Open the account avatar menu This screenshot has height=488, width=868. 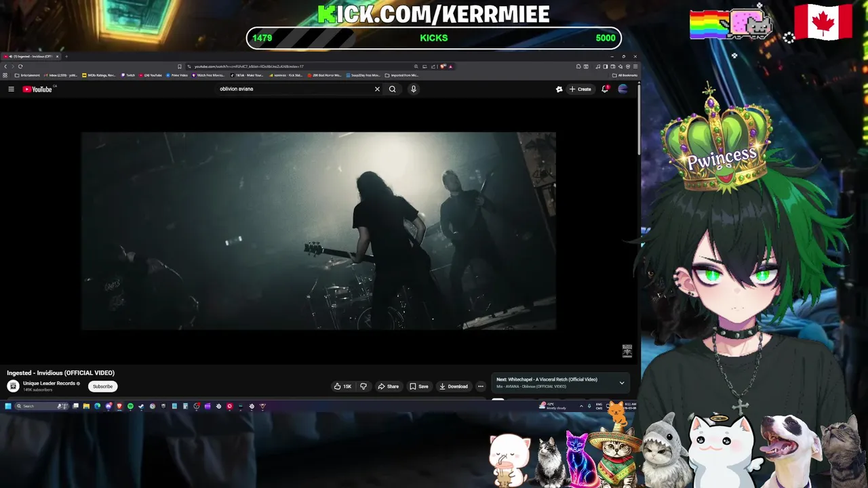click(x=623, y=89)
